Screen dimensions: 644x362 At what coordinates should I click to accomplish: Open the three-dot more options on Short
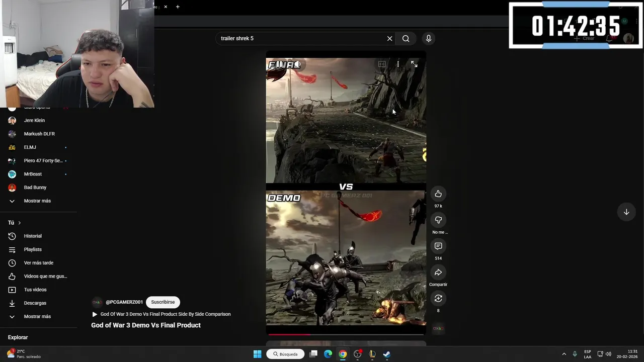(x=398, y=64)
